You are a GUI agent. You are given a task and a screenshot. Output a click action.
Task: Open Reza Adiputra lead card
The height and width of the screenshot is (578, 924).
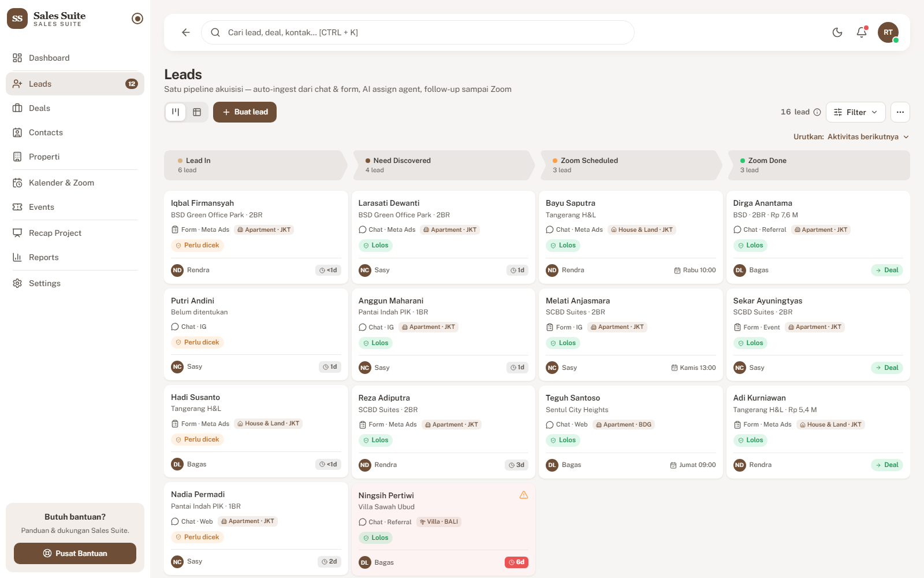coord(443,432)
